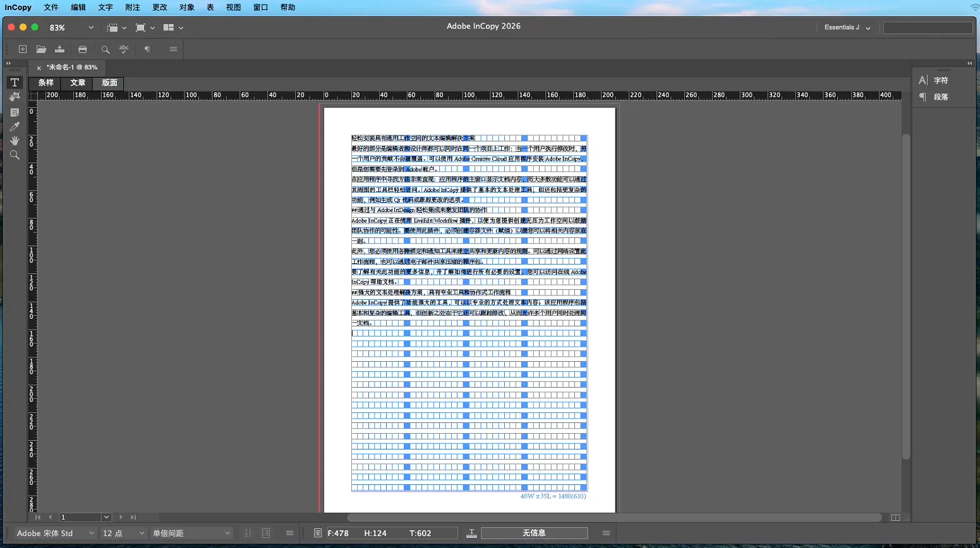Pick the Eyedropper tool

point(15,127)
